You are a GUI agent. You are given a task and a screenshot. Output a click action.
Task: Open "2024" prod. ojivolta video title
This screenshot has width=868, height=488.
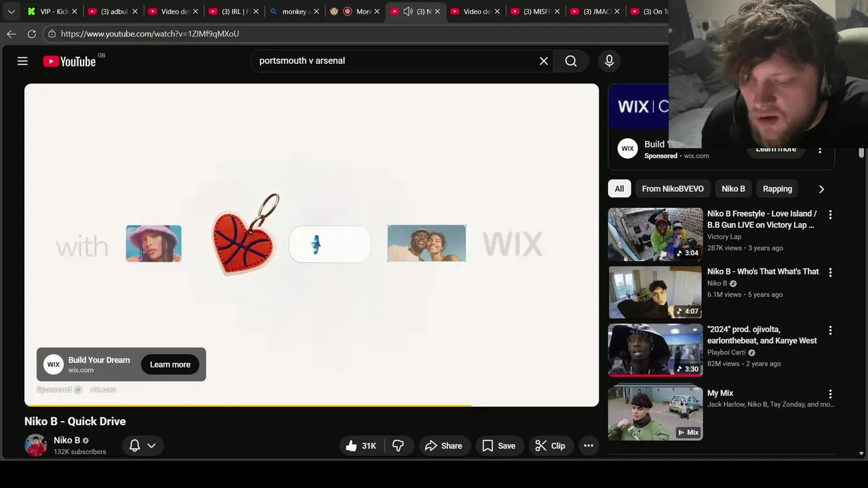(x=762, y=335)
